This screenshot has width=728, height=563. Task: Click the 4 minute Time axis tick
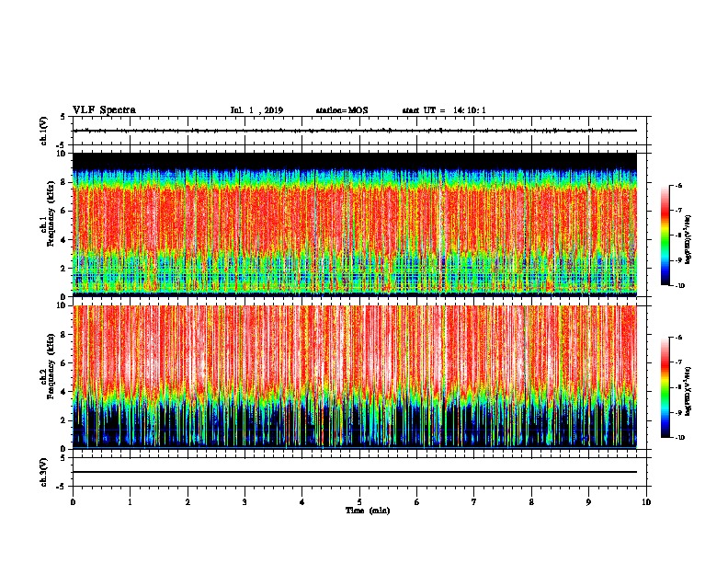click(302, 502)
